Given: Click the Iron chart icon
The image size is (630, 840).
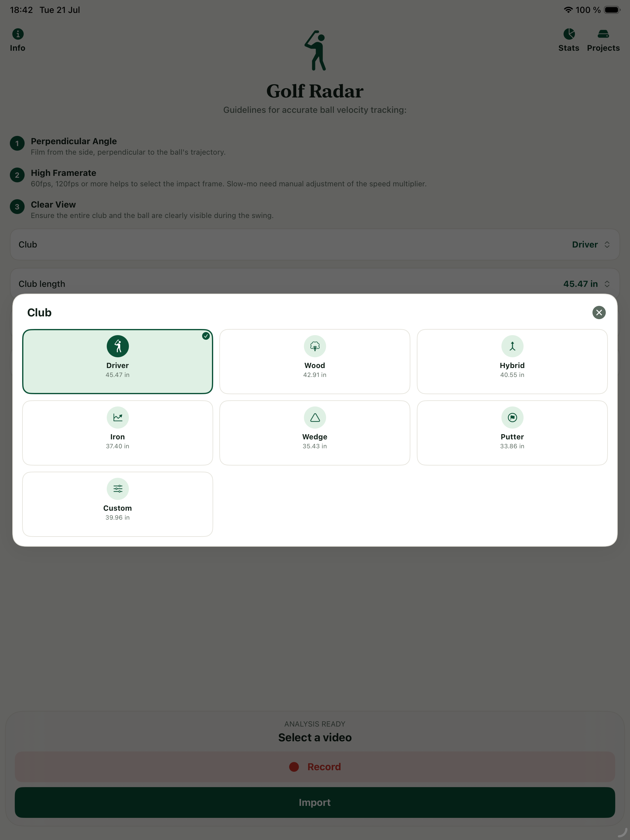Looking at the screenshot, I should (118, 418).
